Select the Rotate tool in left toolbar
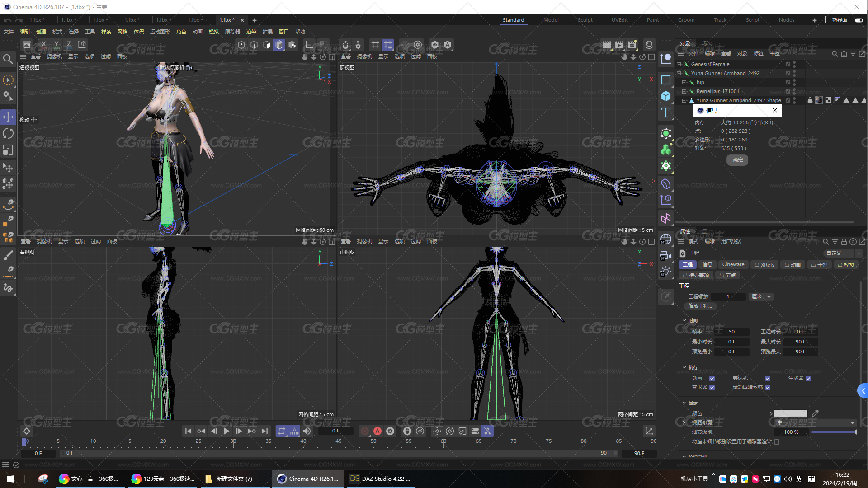Image resolution: width=868 pixels, height=488 pixels. (8, 133)
